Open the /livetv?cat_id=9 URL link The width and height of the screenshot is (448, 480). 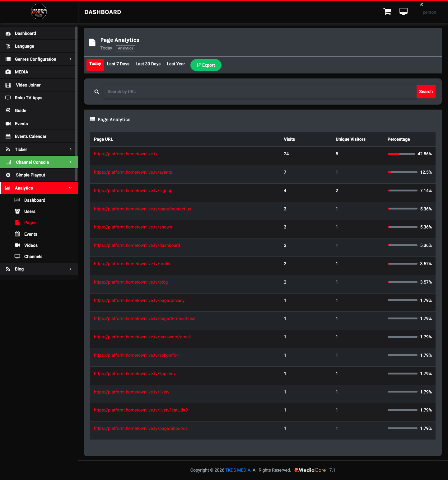click(x=141, y=410)
